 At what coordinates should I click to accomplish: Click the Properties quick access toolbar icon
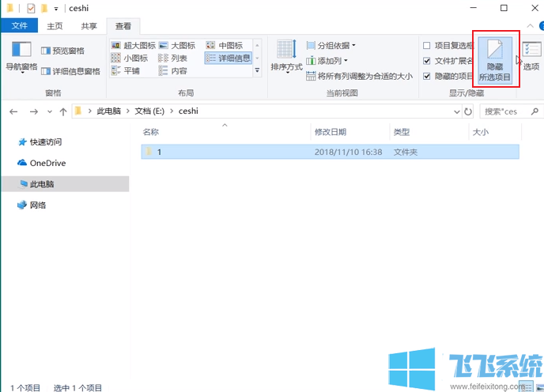31,8
